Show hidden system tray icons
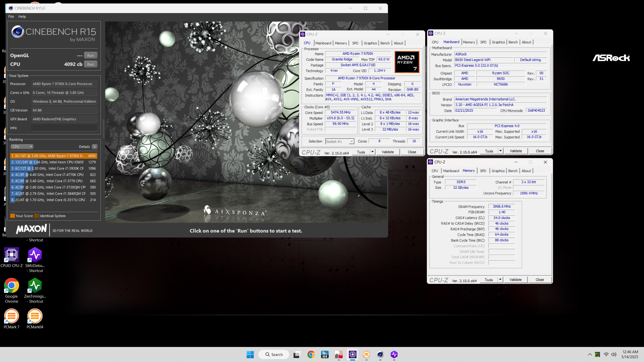The width and height of the screenshot is (644, 362). 590,354
